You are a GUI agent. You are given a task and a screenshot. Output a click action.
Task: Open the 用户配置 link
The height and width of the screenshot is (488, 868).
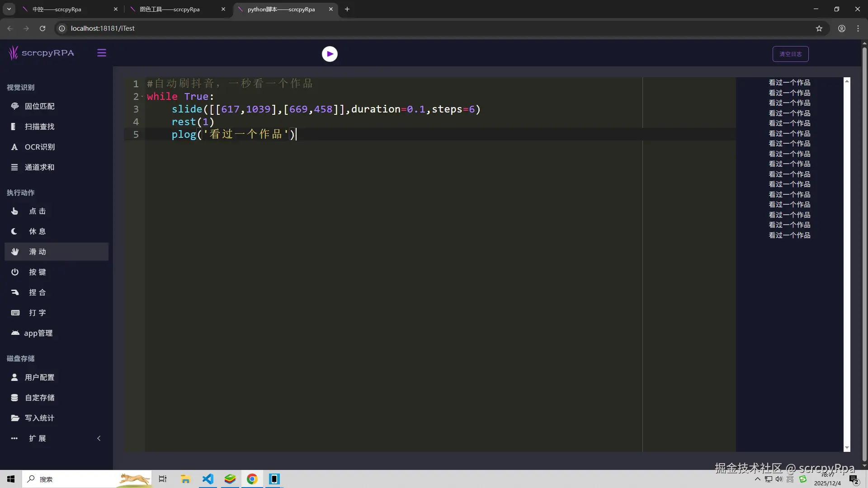[39, 377]
